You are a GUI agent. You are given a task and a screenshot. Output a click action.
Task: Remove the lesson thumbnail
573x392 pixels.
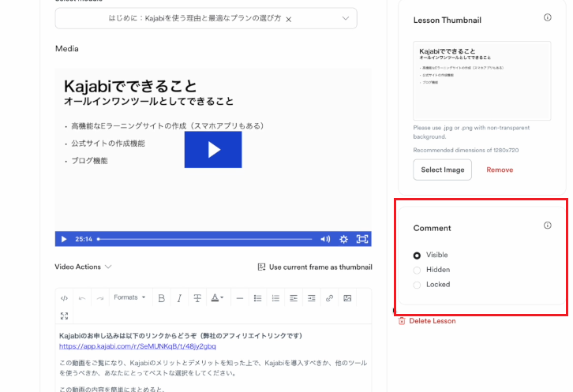500,170
